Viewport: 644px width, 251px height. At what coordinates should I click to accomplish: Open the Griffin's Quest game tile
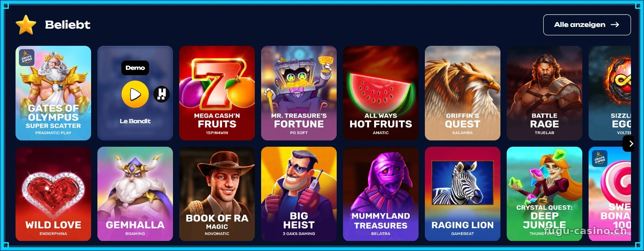click(463, 93)
